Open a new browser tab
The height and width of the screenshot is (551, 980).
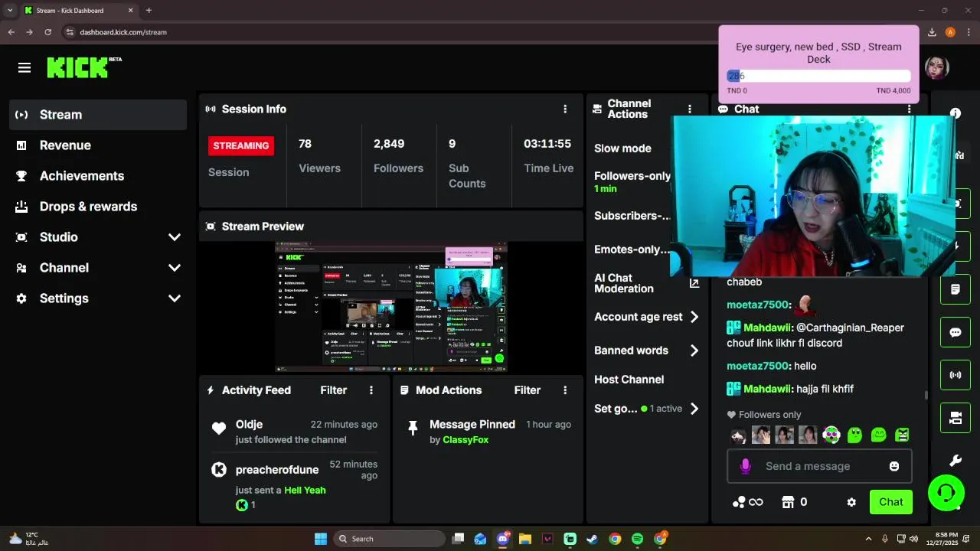pyautogui.click(x=149, y=11)
